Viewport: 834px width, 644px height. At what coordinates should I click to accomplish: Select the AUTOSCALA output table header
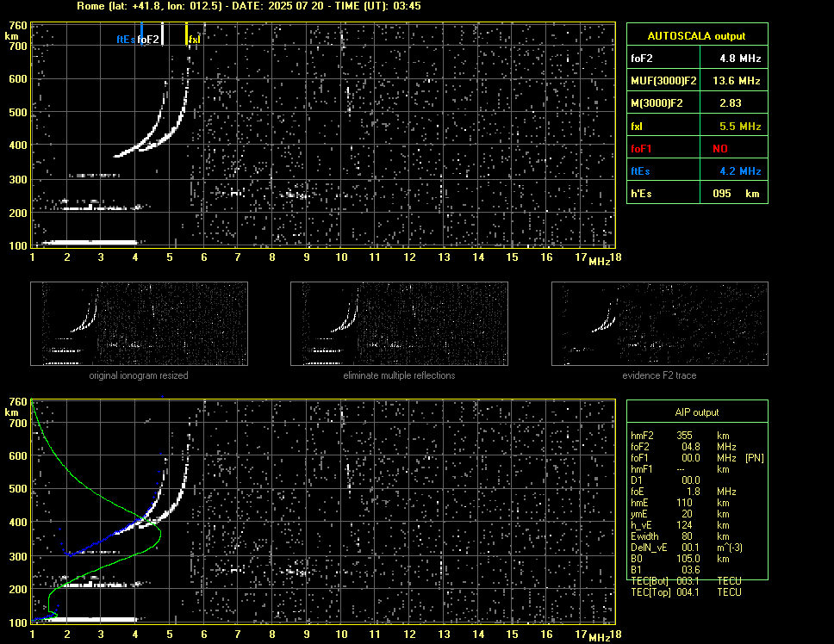[697, 35]
